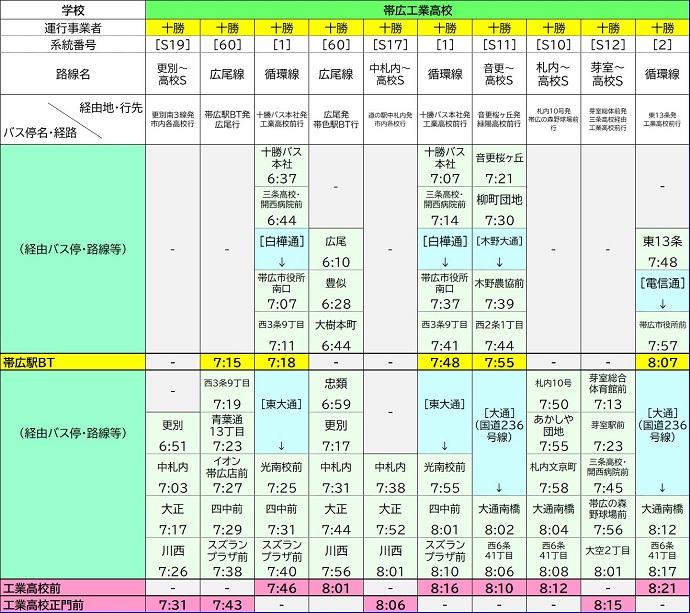Select the 芽室～高校S route name
Image resolution: width=690 pixels, height=613 pixels.
608,74
